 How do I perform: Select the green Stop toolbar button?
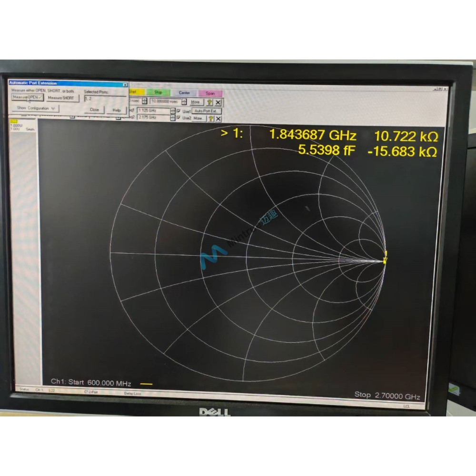click(158, 92)
